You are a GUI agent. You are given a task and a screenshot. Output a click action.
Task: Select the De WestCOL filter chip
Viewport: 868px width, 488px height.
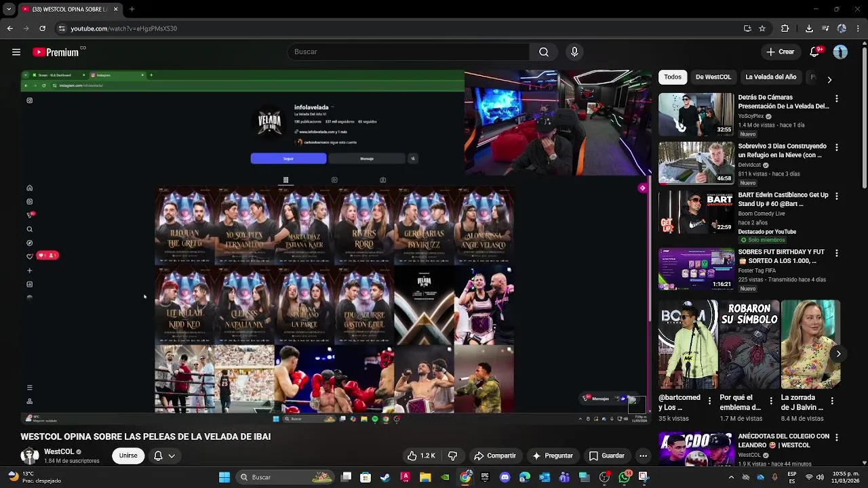[x=713, y=77]
